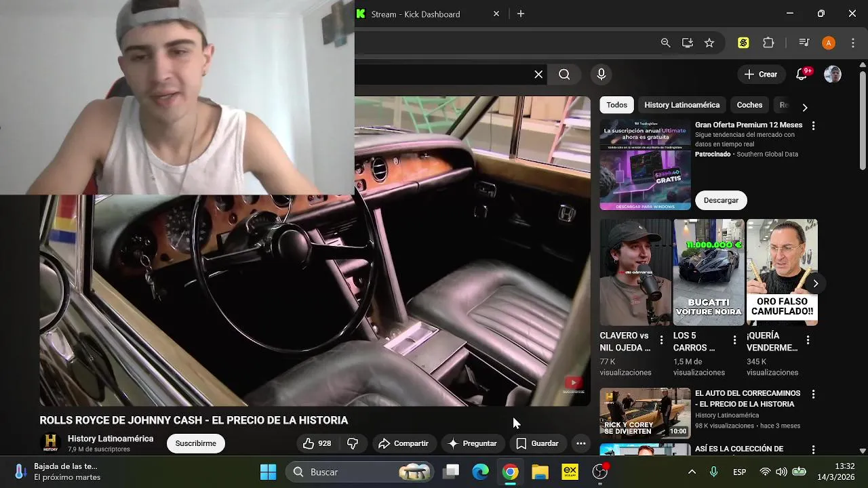This screenshot has width=868, height=488.
Task: Open the Windows Start menu
Action: [x=269, y=472]
